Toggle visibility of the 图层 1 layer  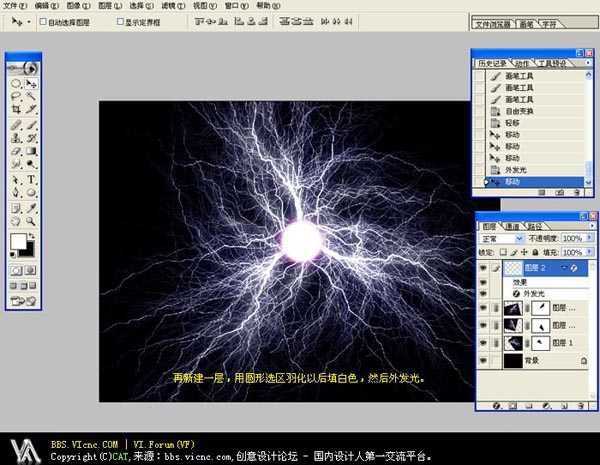click(484, 342)
